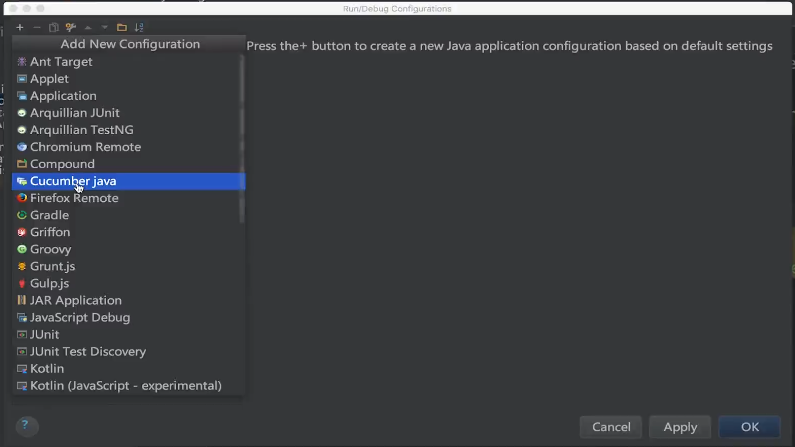Select the Compound configuration type
Image resolution: width=795 pixels, height=447 pixels.
128,164
